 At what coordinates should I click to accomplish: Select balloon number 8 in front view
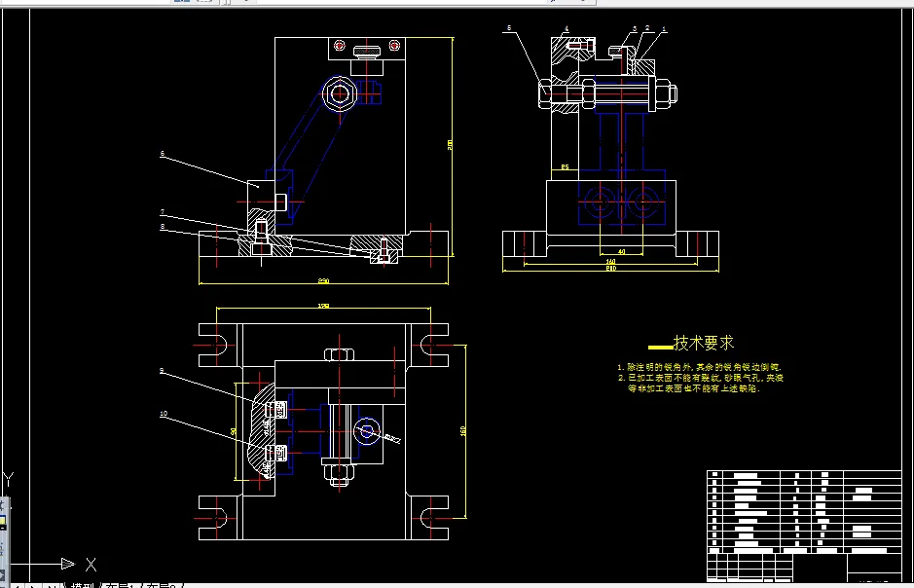163,227
